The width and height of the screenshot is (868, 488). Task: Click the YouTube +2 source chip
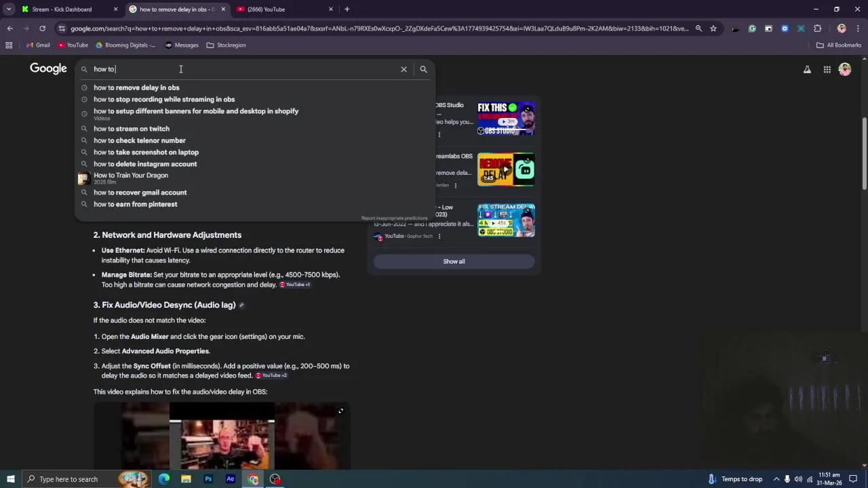(x=271, y=375)
